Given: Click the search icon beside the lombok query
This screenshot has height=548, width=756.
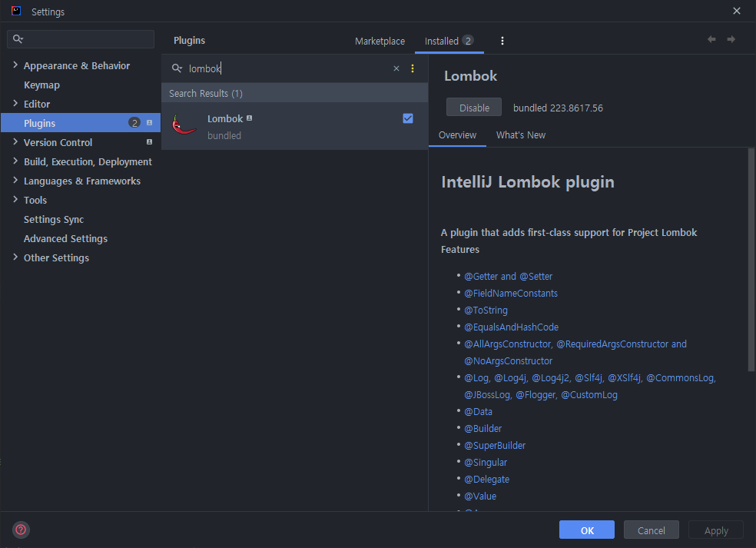Looking at the screenshot, I should pos(177,68).
